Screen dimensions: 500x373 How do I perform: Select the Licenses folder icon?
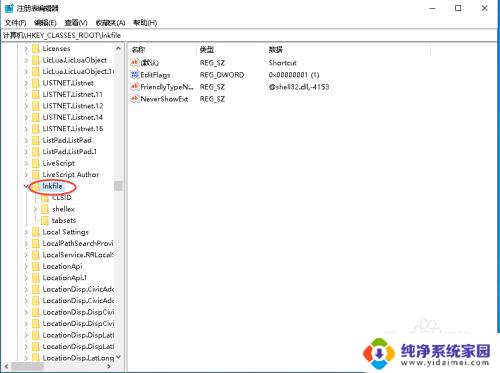point(36,49)
